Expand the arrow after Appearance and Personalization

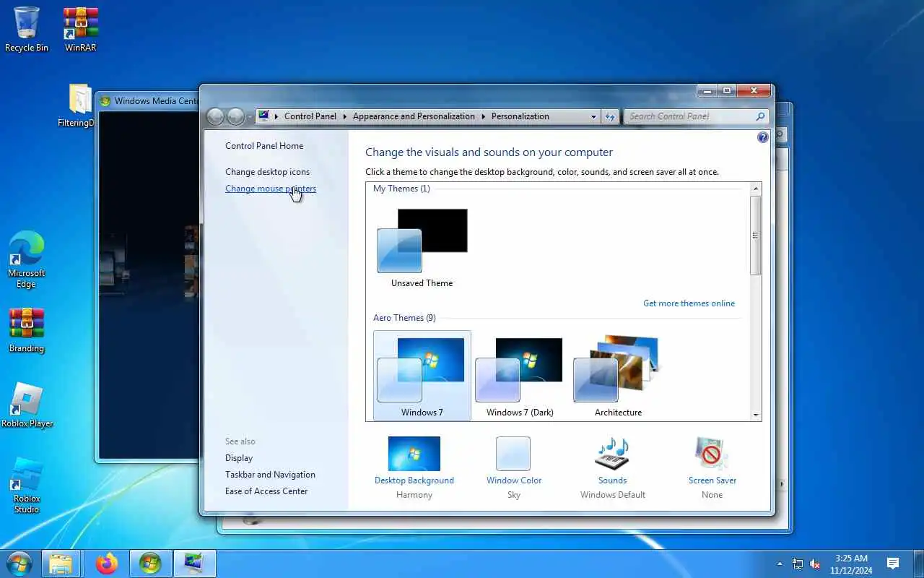click(x=483, y=116)
